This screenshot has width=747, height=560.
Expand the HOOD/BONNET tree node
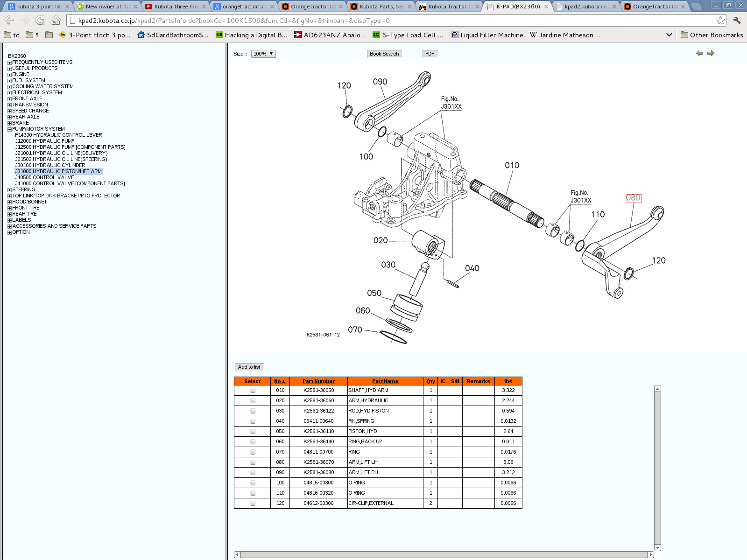click(x=9, y=202)
